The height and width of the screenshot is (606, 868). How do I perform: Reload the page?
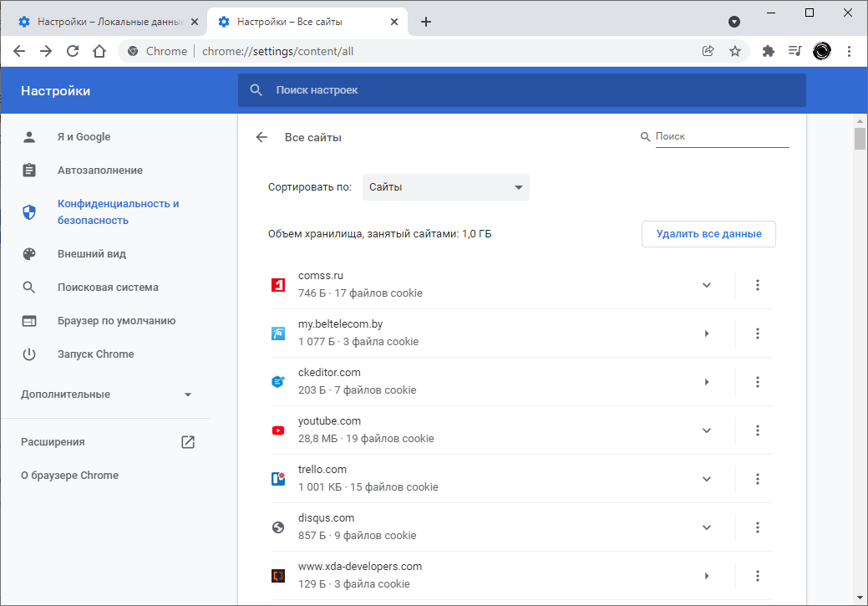pyautogui.click(x=73, y=51)
